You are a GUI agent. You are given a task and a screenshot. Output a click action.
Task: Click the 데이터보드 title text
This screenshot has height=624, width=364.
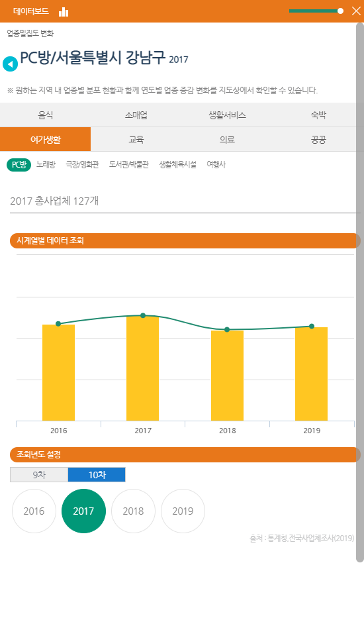coord(31,11)
